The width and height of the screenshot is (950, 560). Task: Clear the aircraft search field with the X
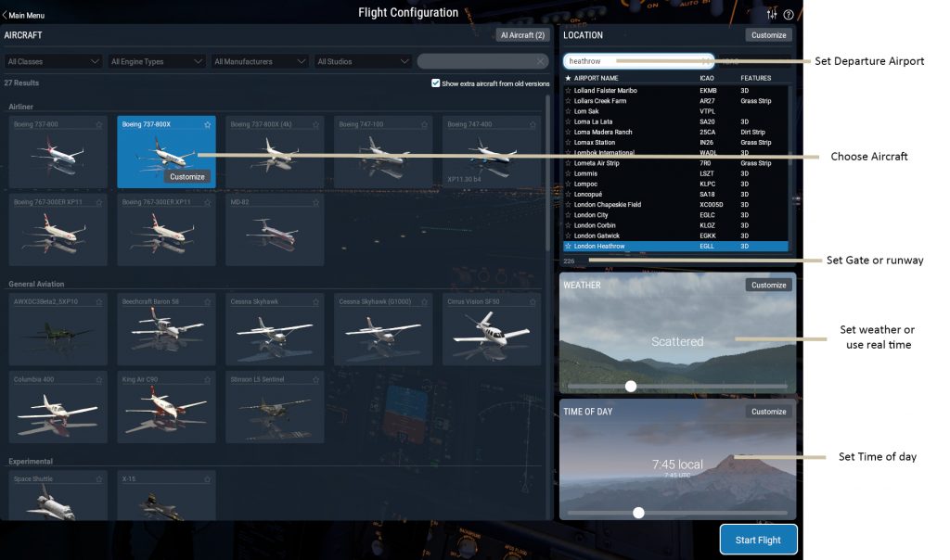[541, 61]
